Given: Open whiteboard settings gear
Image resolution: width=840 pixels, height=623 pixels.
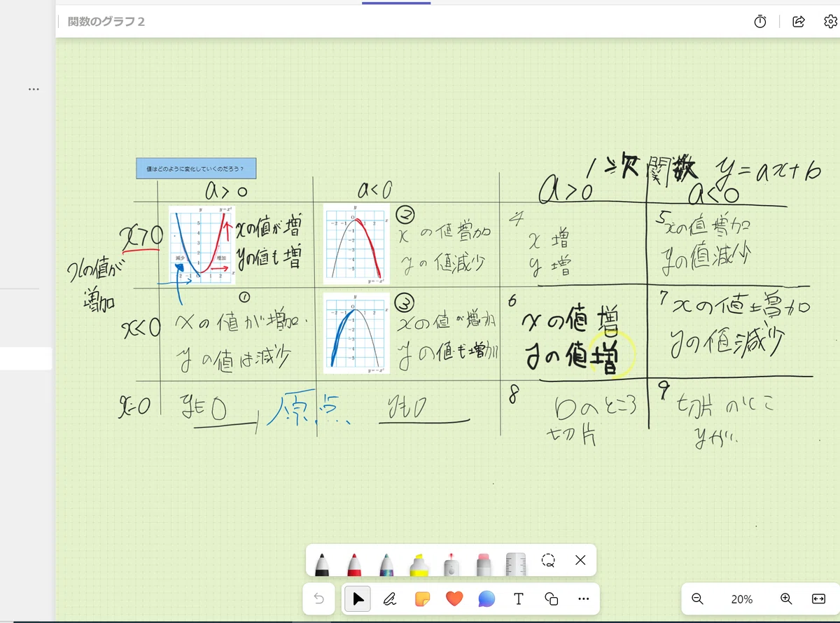Looking at the screenshot, I should point(831,22).
